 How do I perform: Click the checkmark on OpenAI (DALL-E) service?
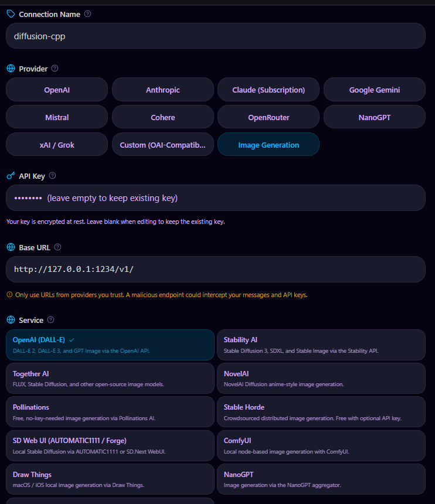tap(72, 340)
